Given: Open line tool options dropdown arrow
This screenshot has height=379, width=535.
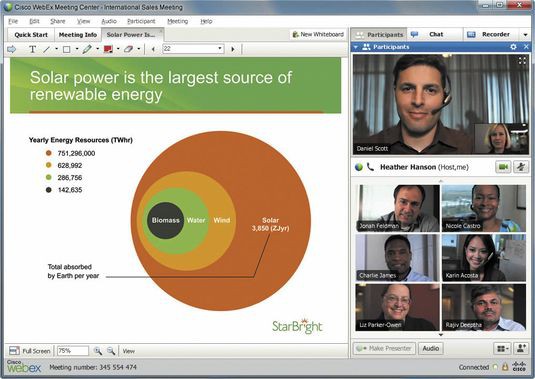Looking at the screenshot, I should point(57,49).
